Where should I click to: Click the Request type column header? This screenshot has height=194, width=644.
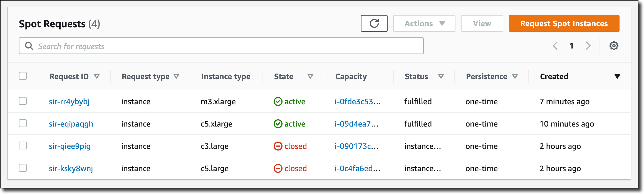(x=145, y=77)
